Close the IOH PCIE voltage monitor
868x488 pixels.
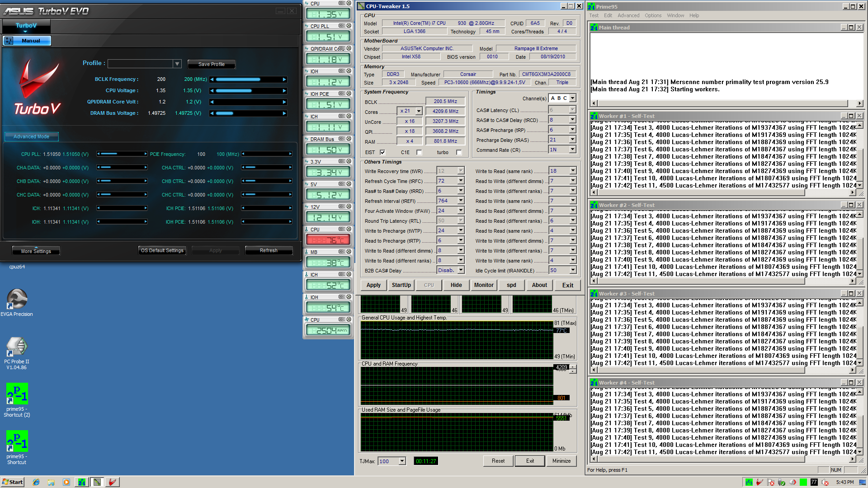(349, 94)
